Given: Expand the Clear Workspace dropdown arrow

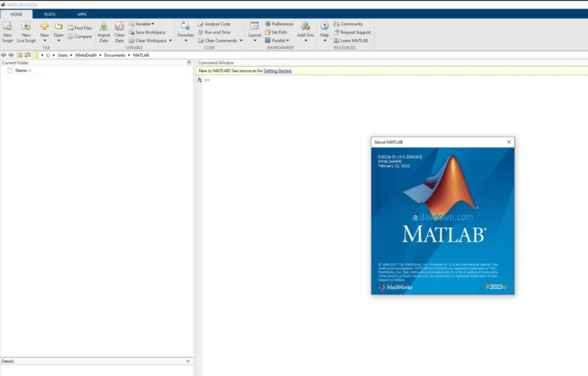Looking at the screenshot, I should click(x=171, y=41).
